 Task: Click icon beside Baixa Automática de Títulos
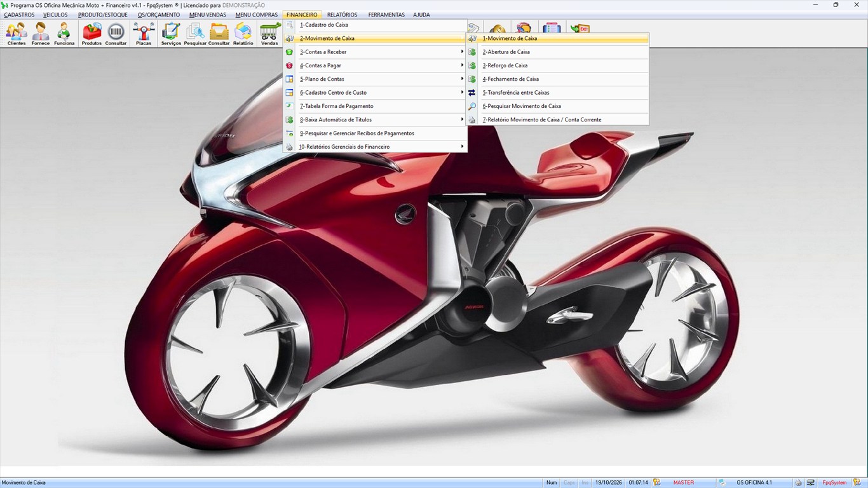[289, 119]
